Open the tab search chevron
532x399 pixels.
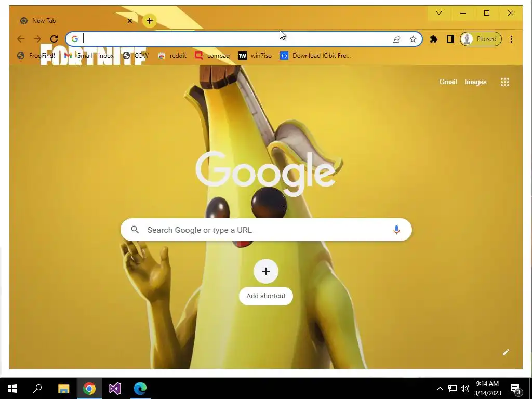click(439, 13)
